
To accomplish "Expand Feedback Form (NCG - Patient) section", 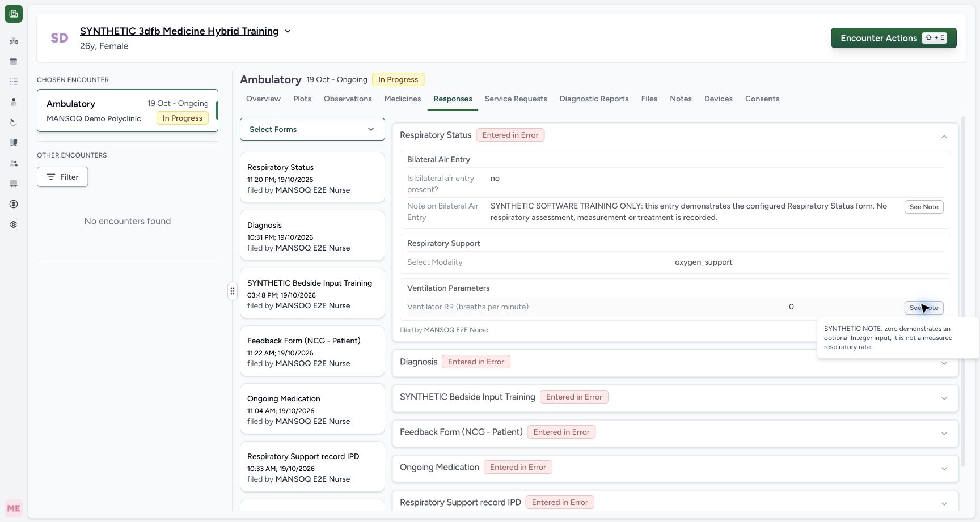I will 944,433.
